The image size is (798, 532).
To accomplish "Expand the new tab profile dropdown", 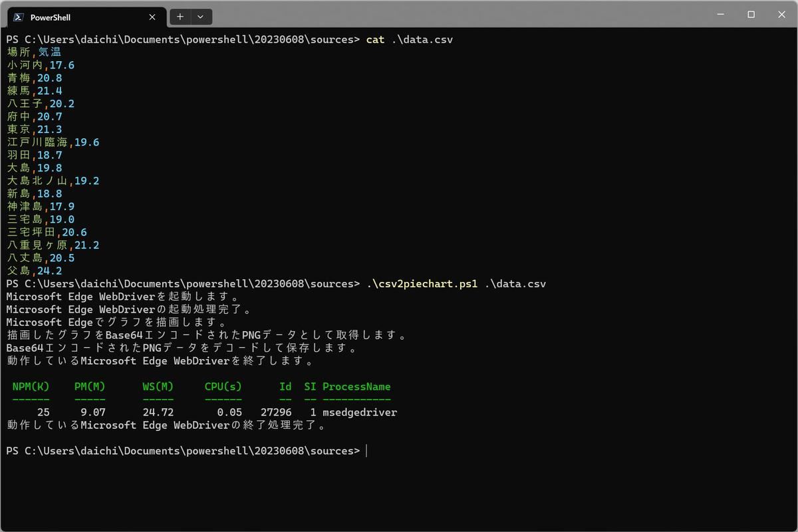I will pos(201,17).
